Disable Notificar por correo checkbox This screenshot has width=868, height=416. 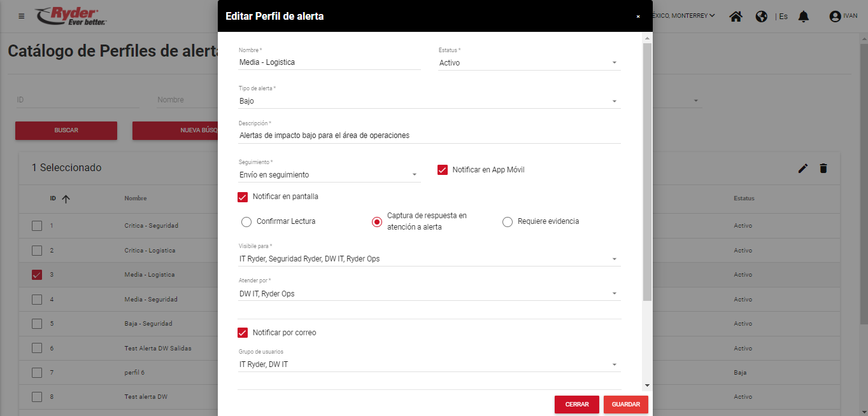pyautogui.click(x=243, y=333)
